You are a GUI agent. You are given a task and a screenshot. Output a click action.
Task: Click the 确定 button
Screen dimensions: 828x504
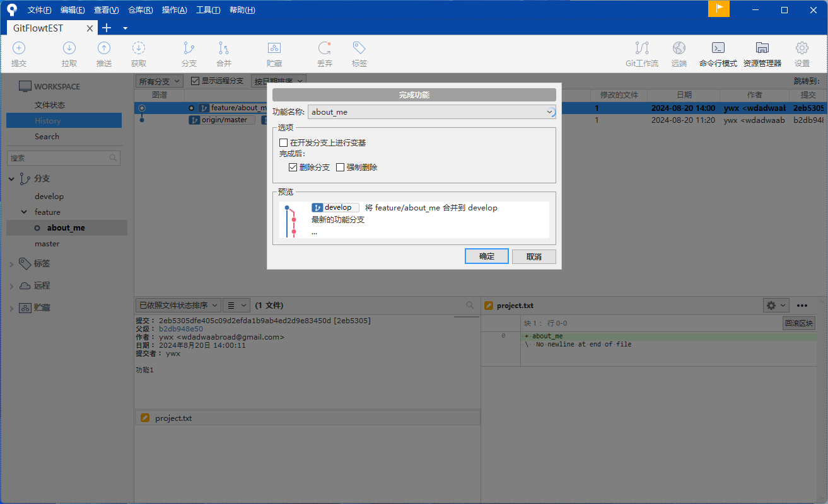click(486, 256)
